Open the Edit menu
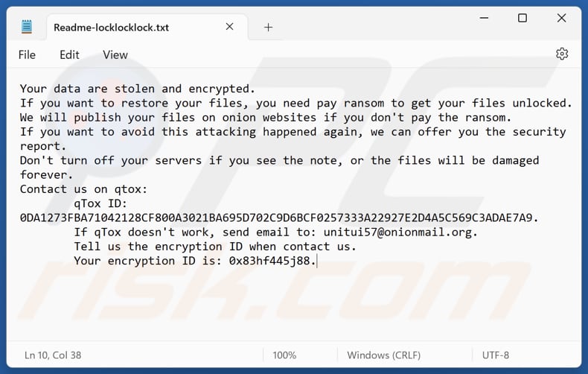 [x=70, y=54]
